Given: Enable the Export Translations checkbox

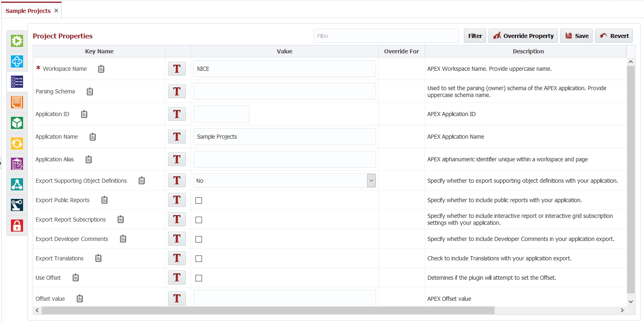Looking at the screenshot, I should coord(199,259).
